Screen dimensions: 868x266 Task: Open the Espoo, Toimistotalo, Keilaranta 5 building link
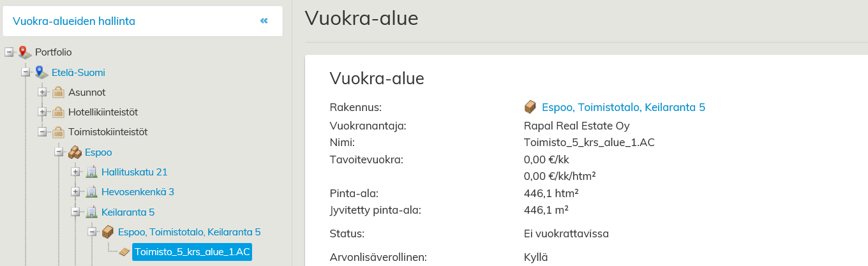[623, 107]
